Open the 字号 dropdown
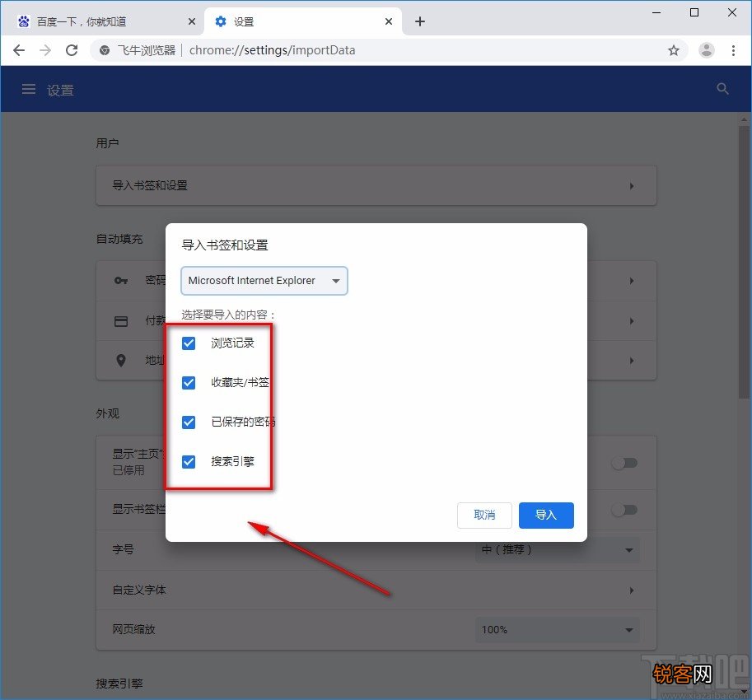 point(558,550)
